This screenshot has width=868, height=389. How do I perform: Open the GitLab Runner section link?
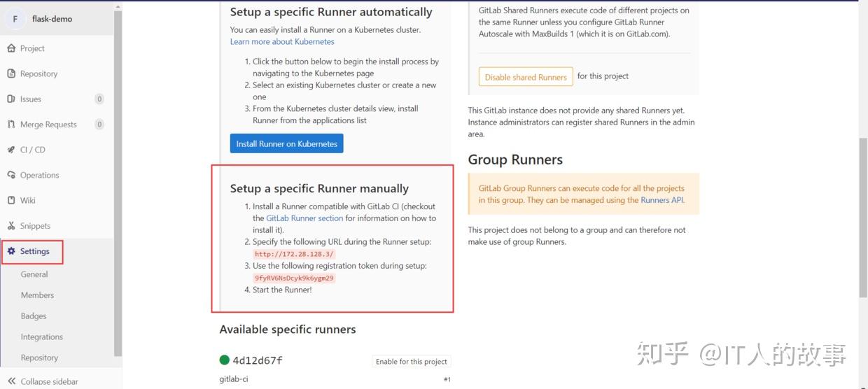[304, 218]
